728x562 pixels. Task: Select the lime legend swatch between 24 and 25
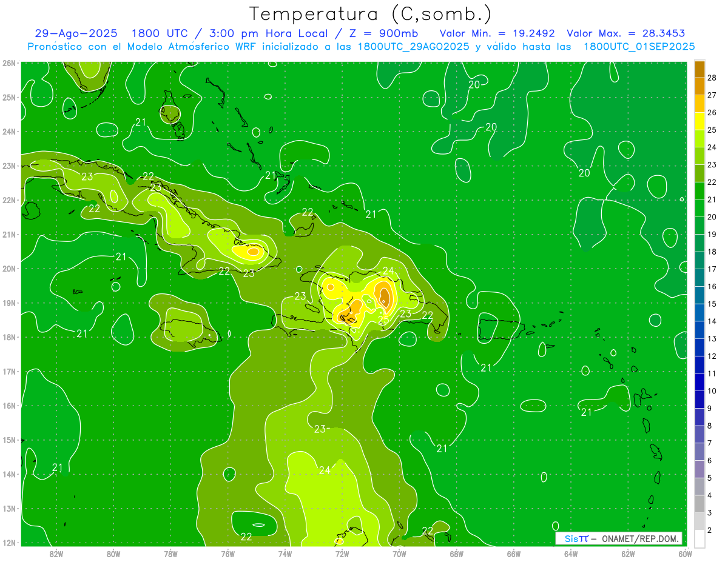tap(699, 138)
